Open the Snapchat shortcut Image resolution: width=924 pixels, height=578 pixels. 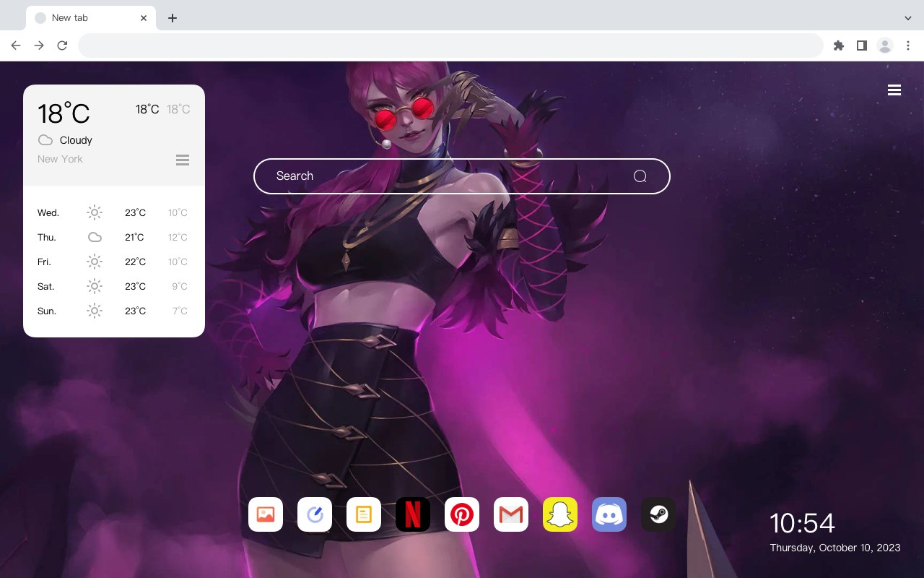(560, 514)
